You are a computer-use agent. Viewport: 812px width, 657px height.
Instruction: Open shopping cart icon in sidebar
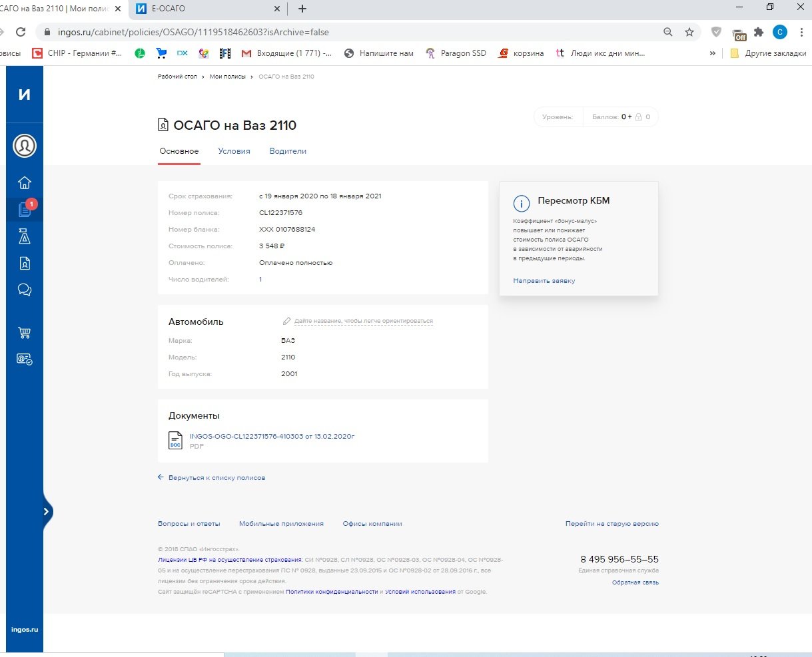point(25,333)
